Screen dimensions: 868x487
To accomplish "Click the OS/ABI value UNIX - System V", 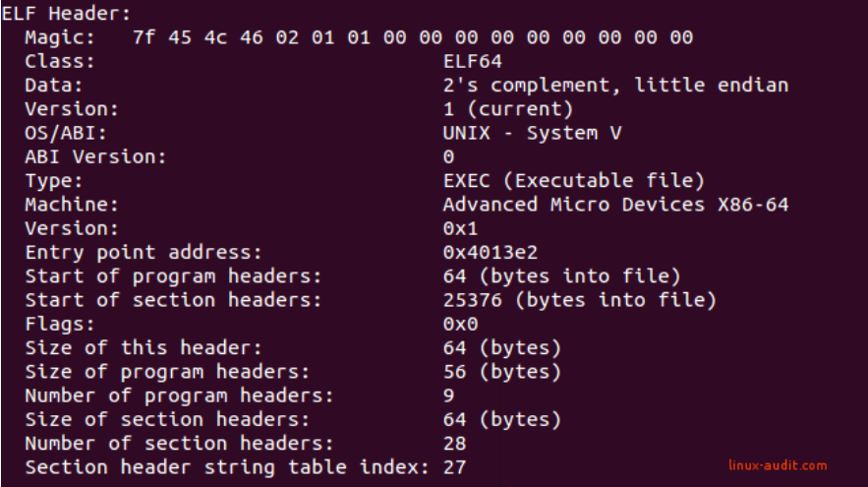I will (x=532, y=133).
